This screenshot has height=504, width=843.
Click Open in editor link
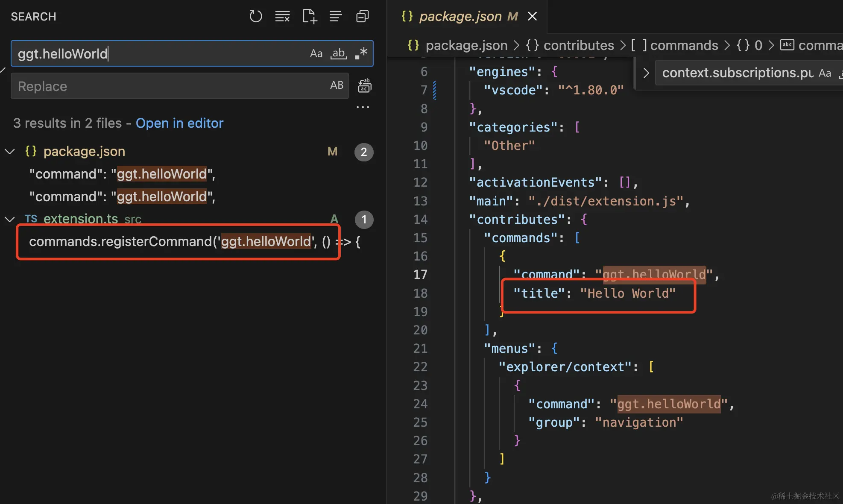tap(179, 123)
